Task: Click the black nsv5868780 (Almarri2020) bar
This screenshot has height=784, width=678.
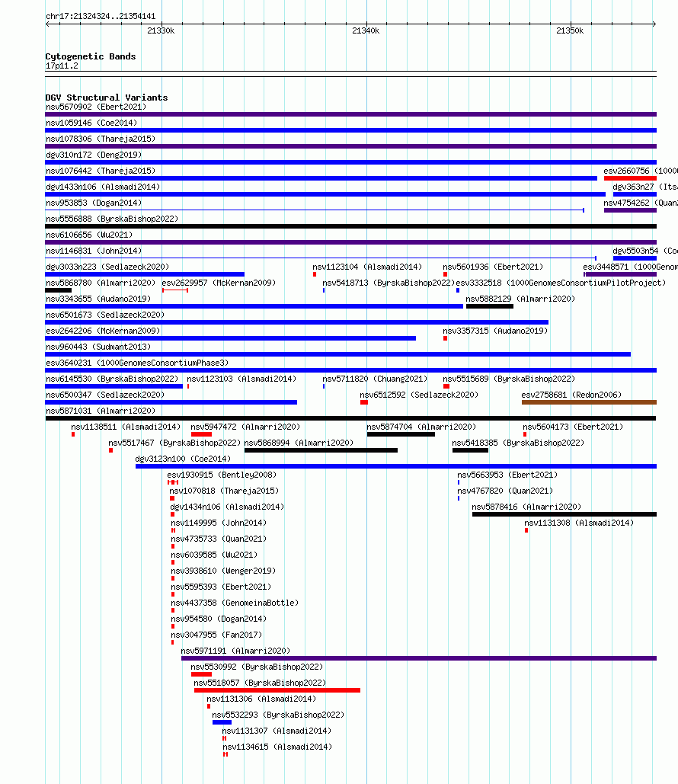Action: pyautogui.click(x=58, y=290)
